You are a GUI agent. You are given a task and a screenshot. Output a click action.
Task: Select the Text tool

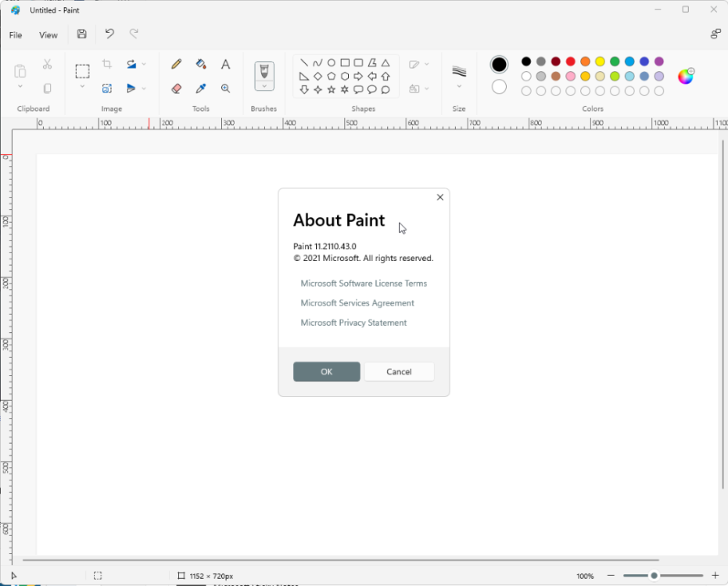226,64
